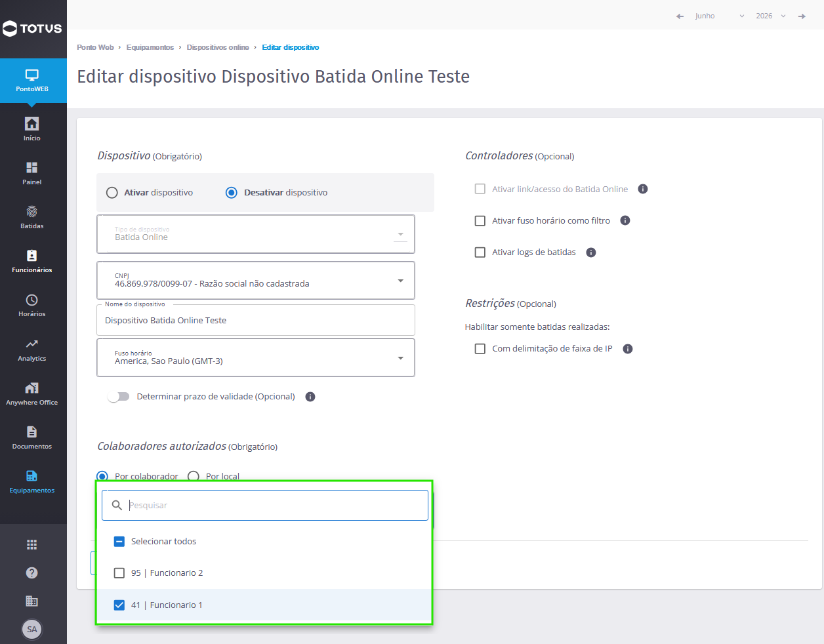Open Fuso horário dropdown
Image resolution: width=824 pixels, height=644 pixels.
coord(256,358)
